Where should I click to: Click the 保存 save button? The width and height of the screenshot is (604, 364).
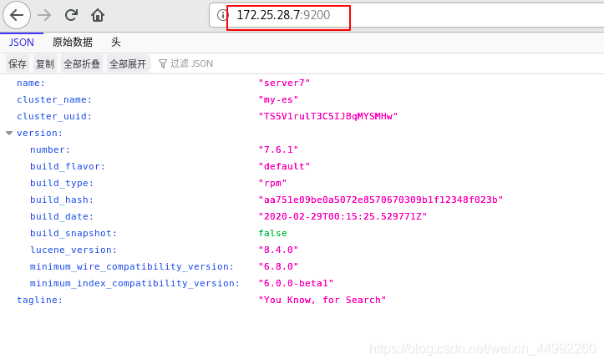click(x=18, y=64)
